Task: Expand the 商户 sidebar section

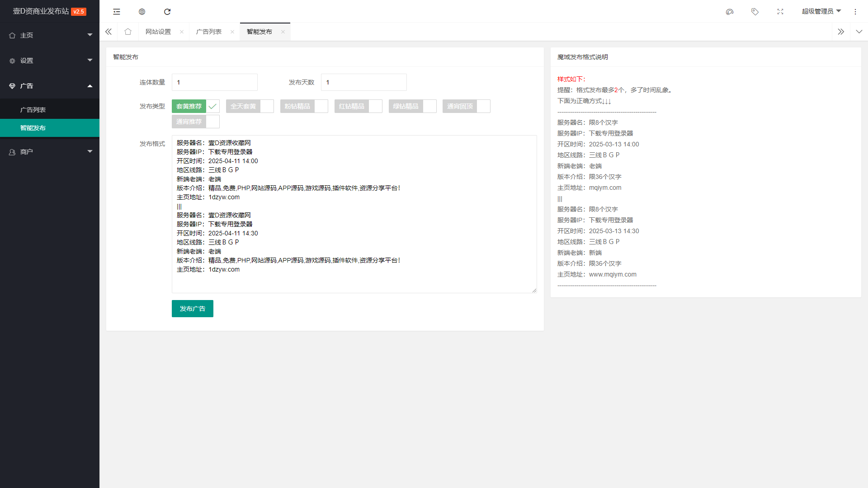Action: tap(50, 151)
